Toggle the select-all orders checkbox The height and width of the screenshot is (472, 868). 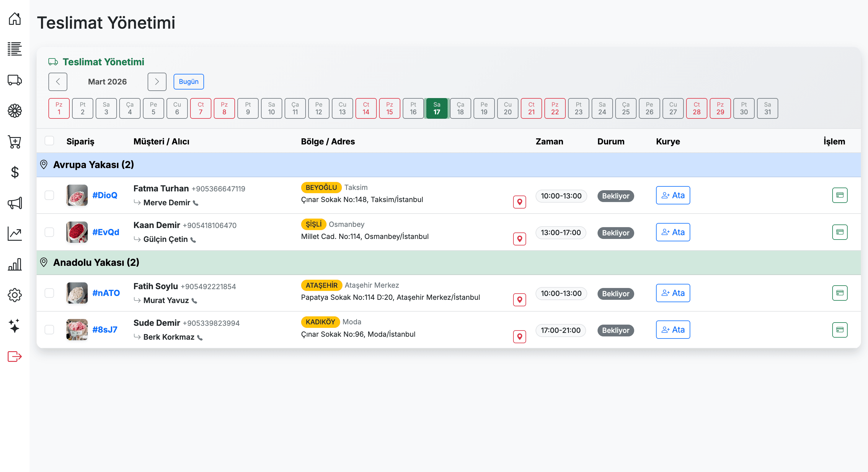[x=49, y=141]
